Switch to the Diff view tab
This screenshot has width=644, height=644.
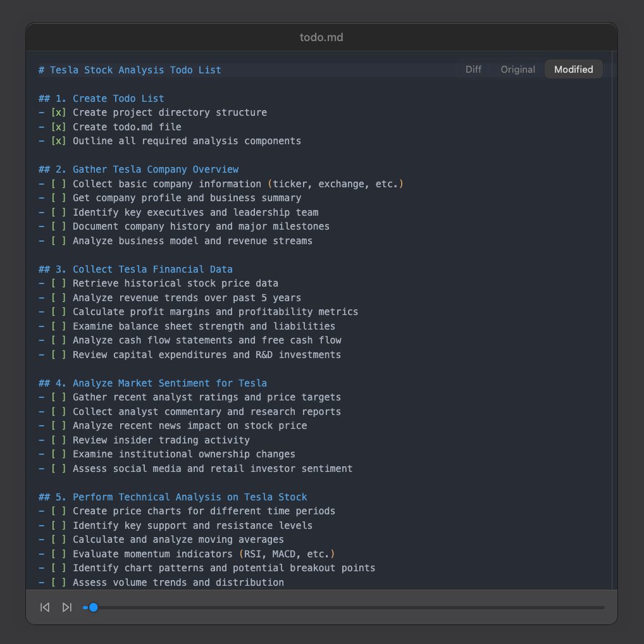(x=473, y=70)
